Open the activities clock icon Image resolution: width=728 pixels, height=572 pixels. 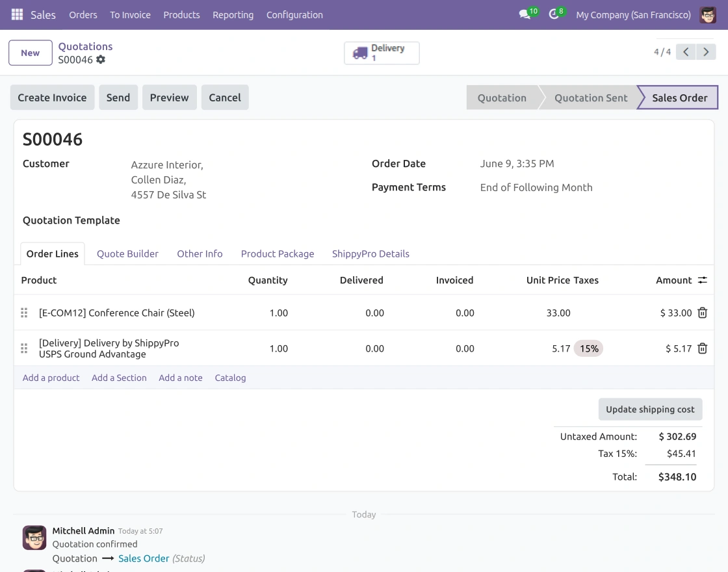point(553,14)
